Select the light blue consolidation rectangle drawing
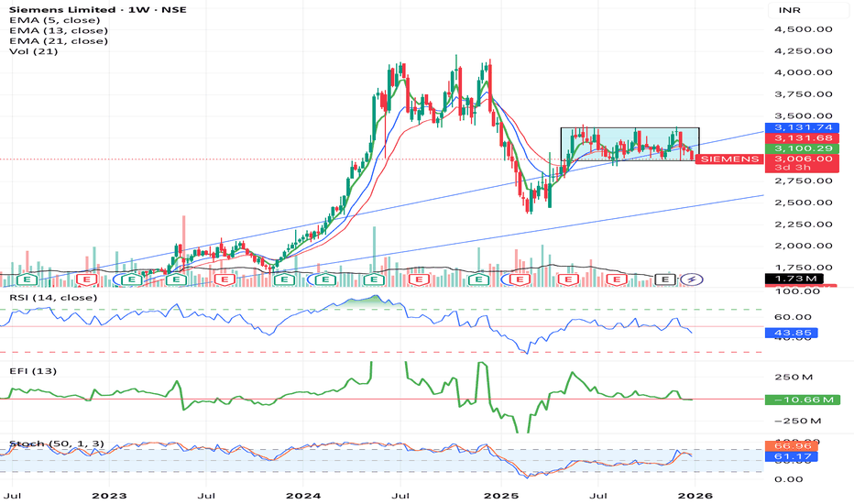 630,145
